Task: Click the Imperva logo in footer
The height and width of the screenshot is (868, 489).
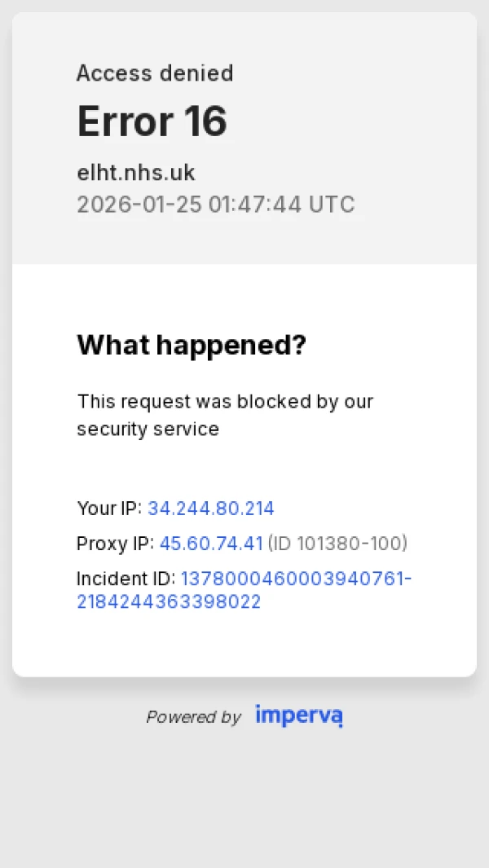Action: tap(298, 716)
